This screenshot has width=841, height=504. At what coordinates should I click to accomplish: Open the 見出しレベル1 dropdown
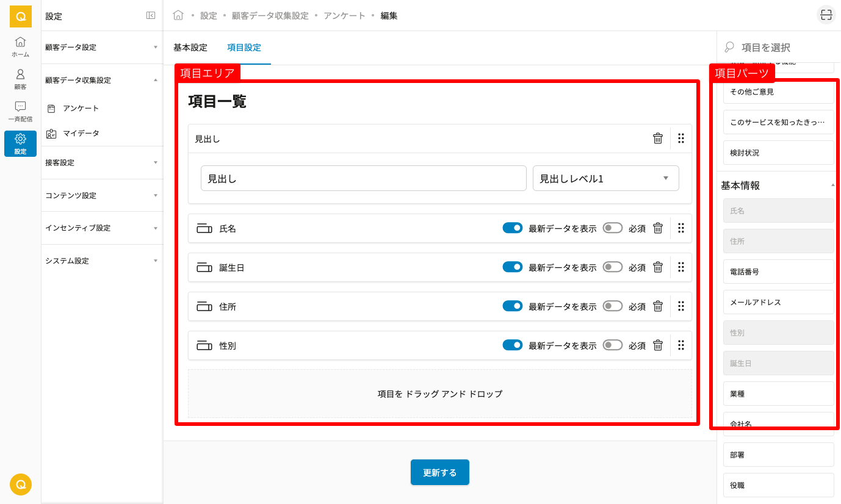605,179
